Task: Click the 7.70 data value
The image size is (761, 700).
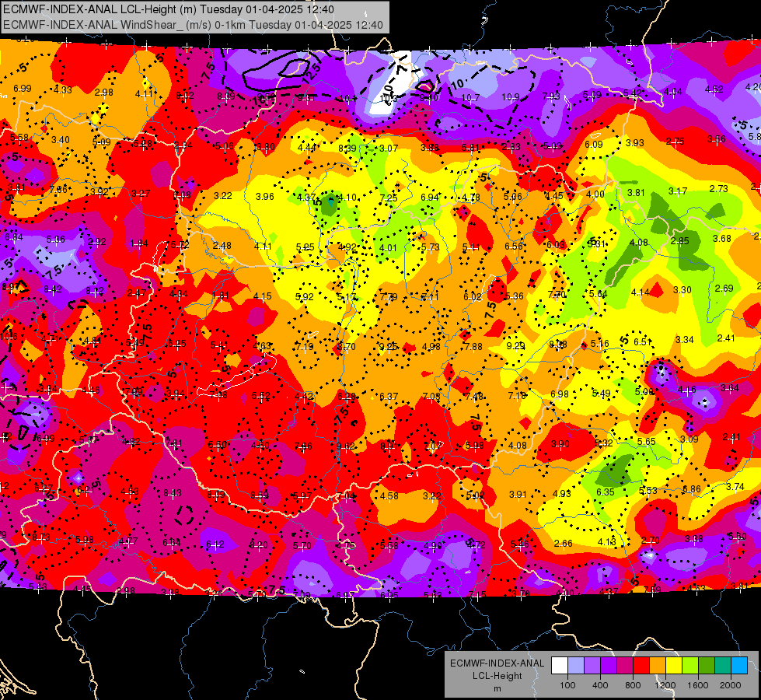Action: [557, 294]
